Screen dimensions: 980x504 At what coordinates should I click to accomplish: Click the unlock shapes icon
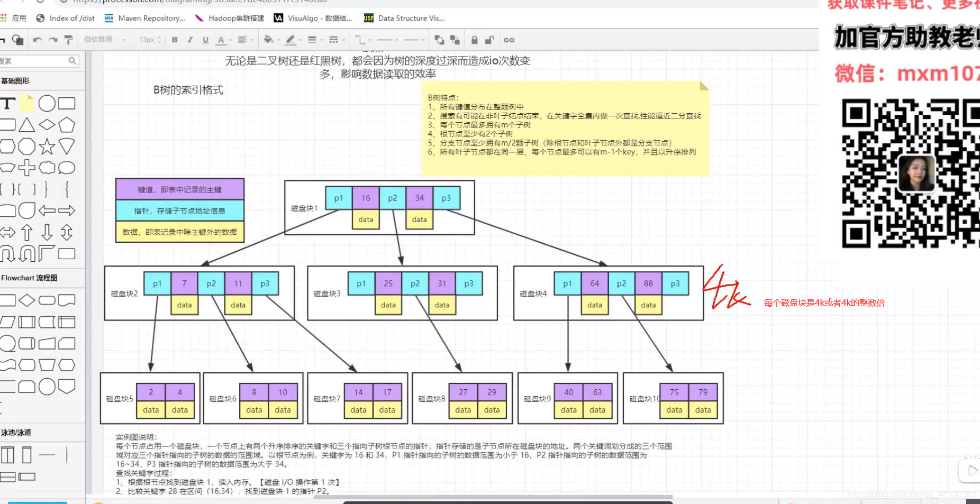point(489,40)
